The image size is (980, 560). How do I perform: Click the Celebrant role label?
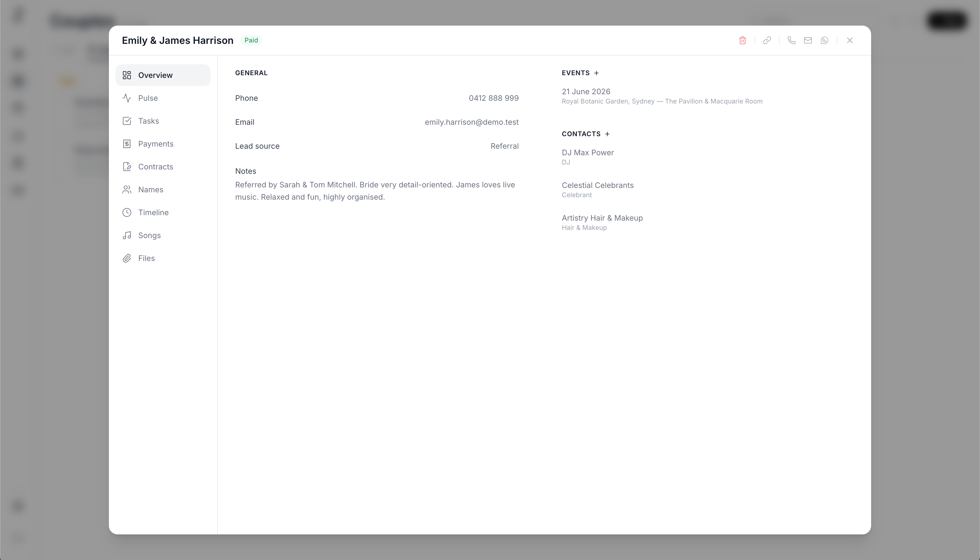(577, 195)
